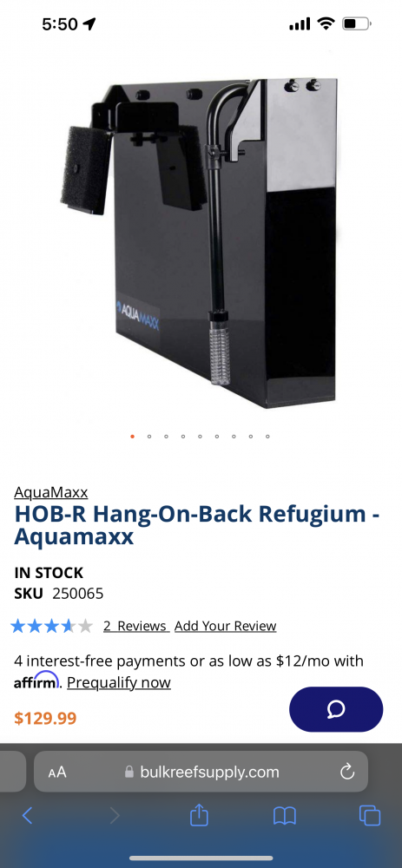The width and height of the screenshot is (402, 868).
Task: Select the fifth image carousel dot
Action: coord(200,437)
